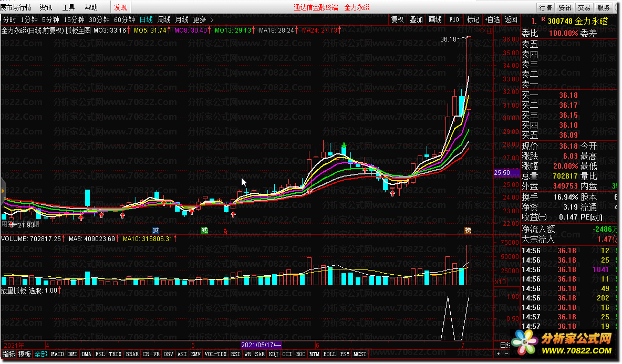Choose the OBV indicator
622x364 pixels.
[169, 354]
